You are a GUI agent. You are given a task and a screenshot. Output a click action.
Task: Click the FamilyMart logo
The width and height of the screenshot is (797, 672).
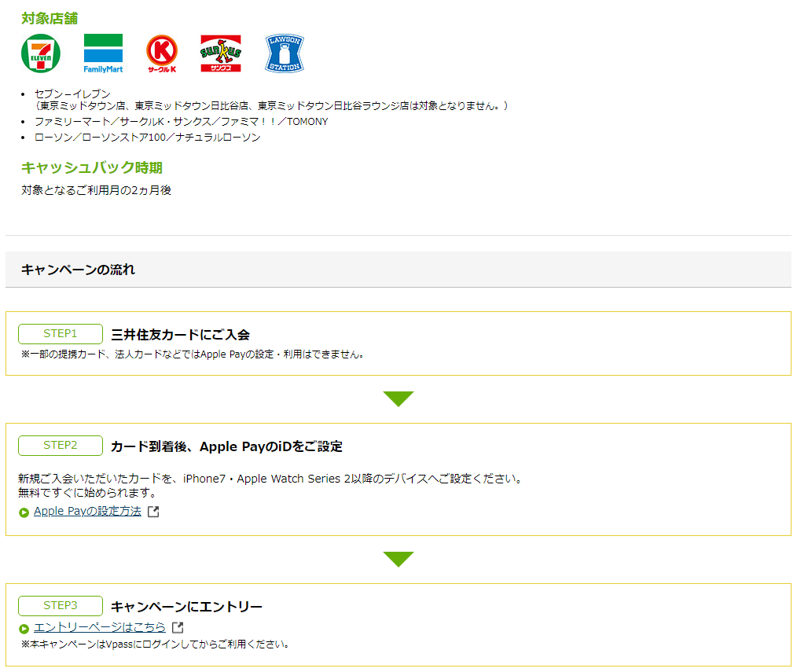click(103, 53)
